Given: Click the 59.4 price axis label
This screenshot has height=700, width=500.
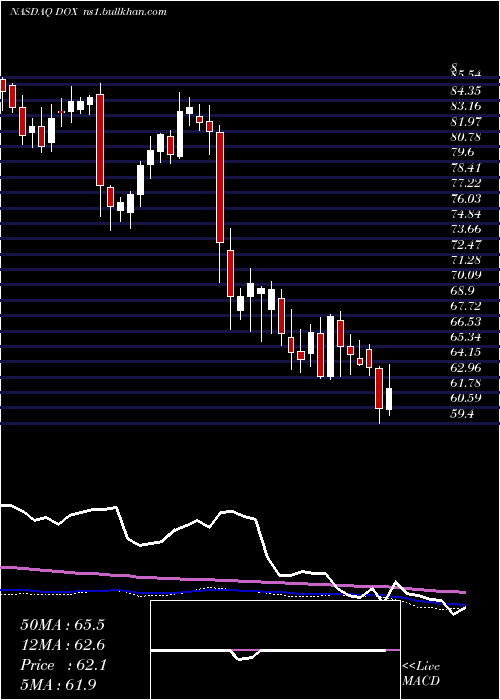Looking at the screenshot, I should pos(462,413).
